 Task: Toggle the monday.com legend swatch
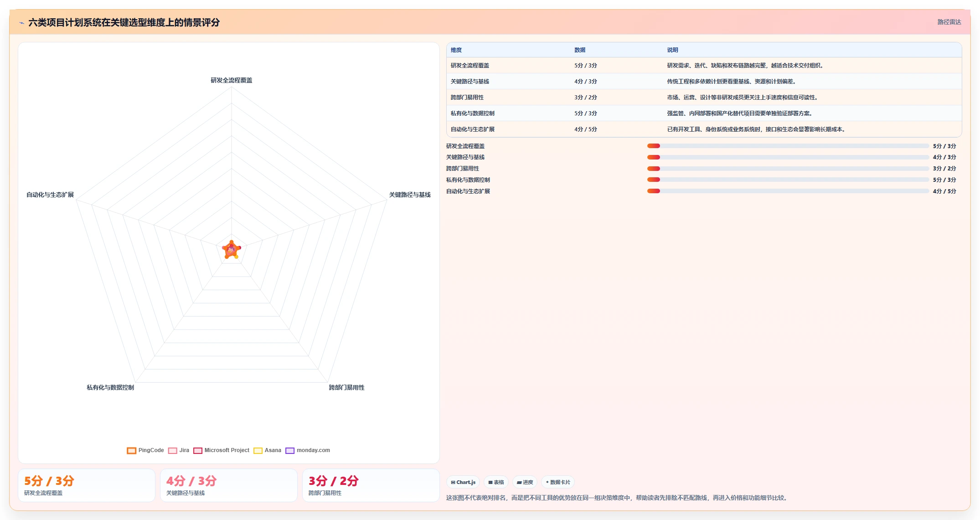(290, 450)
